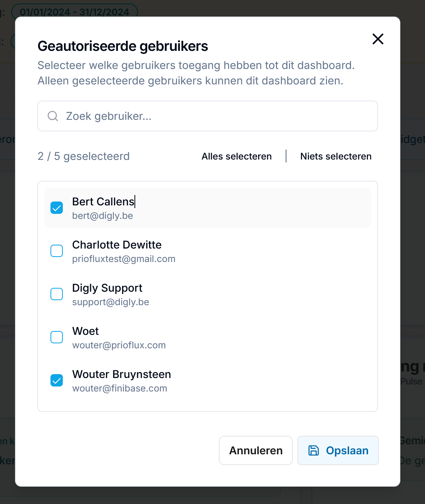
Task: Click the magnifier icon in search field
Action: [x=53, y=116]
